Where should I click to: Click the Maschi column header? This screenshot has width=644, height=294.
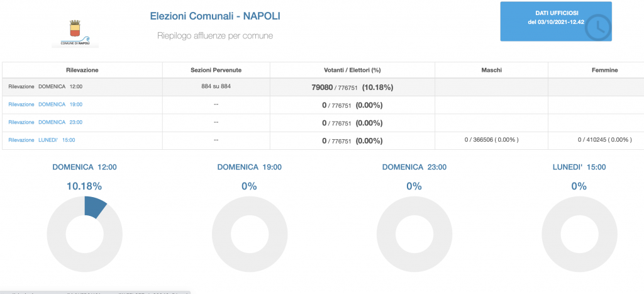(x=491, y=70)
